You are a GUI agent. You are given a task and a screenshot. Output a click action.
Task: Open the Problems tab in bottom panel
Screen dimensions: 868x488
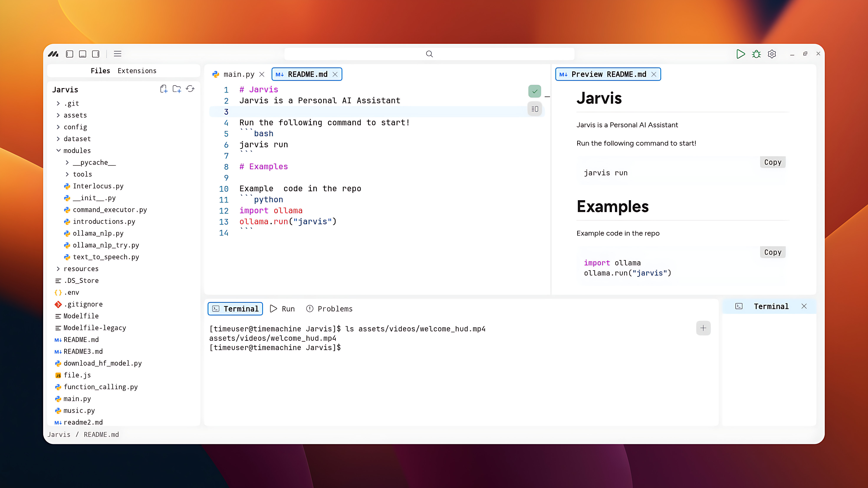point(329,309)
